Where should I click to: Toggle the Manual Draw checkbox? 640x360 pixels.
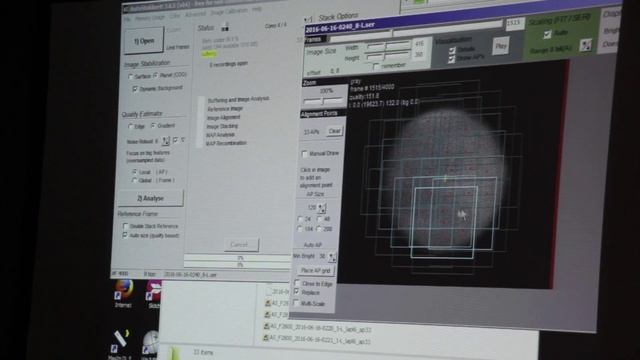[x=304, y=154]
